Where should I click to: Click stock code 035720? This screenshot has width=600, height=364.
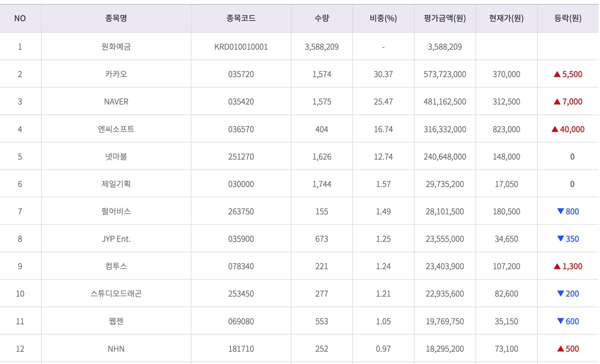pos(241,74)
